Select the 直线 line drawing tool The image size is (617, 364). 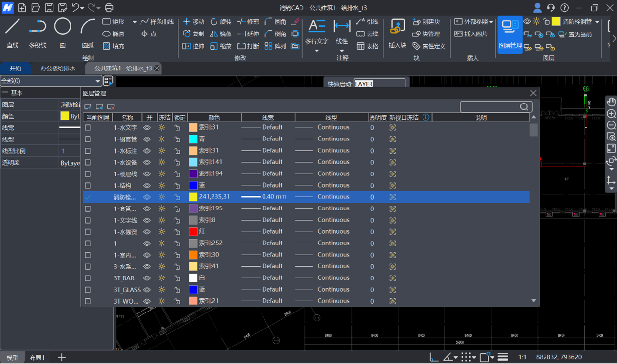[13, 27]
